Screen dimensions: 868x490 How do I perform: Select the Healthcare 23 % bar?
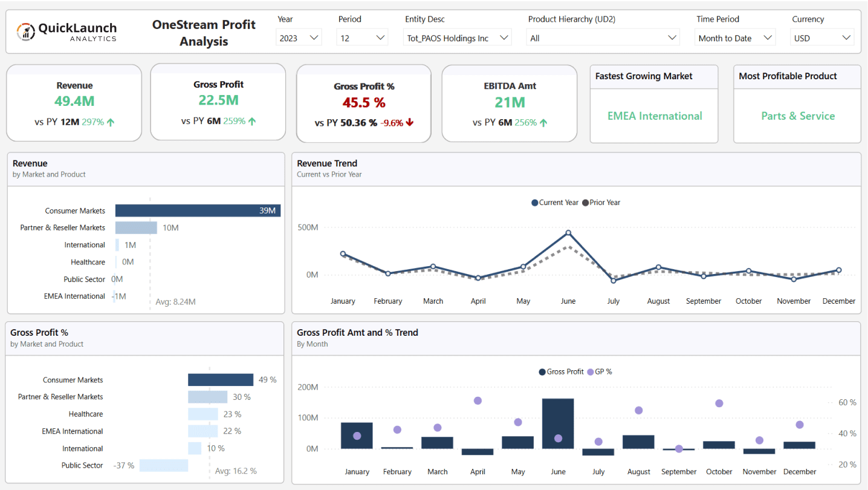203,414
